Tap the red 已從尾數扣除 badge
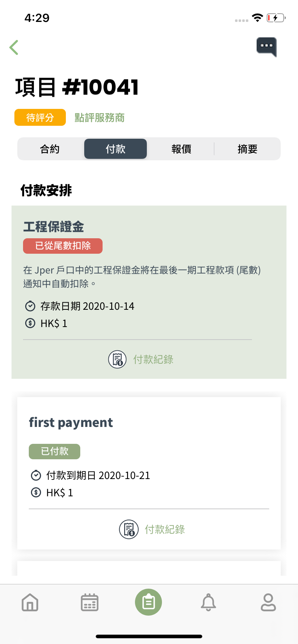Screen dimensions: 298x644 (x=63, y=246)
